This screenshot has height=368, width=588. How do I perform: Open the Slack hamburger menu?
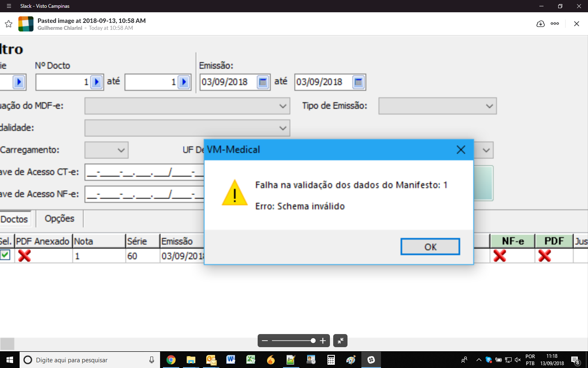[9, 6]
